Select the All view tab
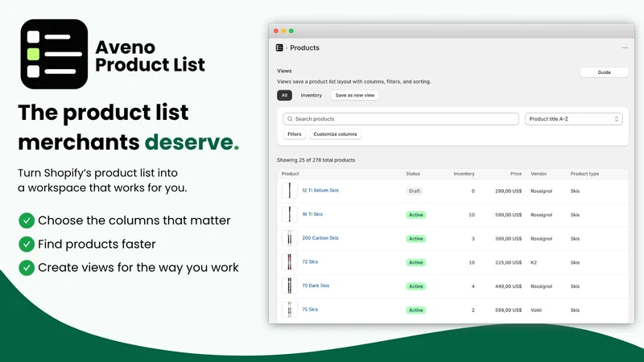Viewport: 644px width, 362px height. click(284, 95)
